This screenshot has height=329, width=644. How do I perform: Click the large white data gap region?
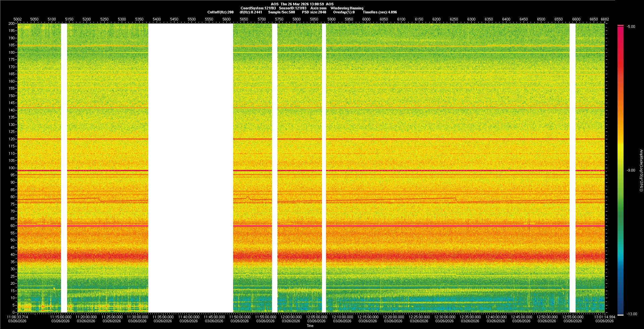pyautogui.click(x=191, y=168)
